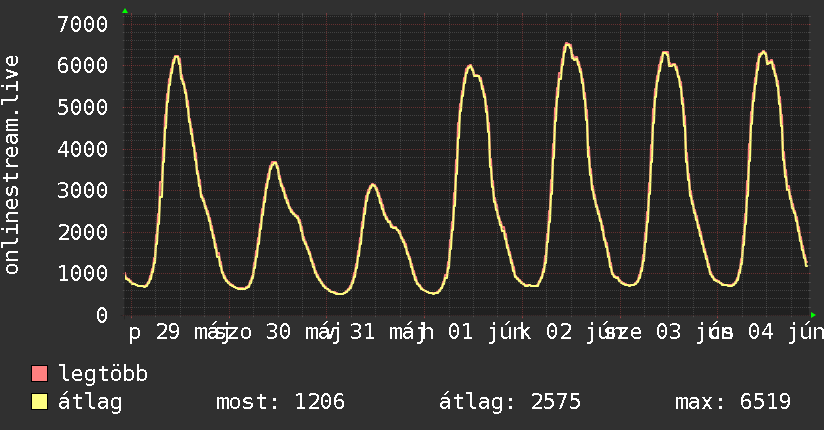Click the 1000 y-axis label
Screen dimensions: 824x430
tap(83, 273)
